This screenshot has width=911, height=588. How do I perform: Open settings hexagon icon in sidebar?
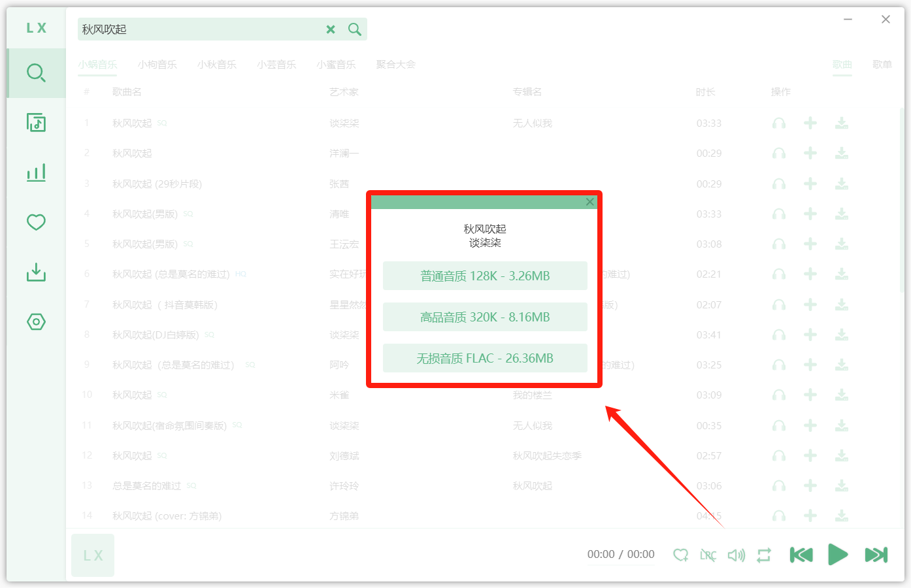[36, 321]
